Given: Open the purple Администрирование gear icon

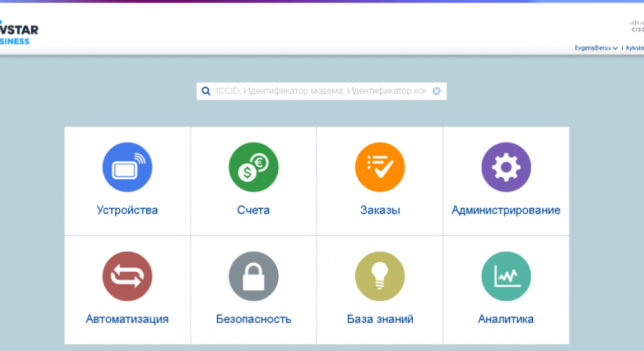Looking at the screenshot, I should pyautogui.click(x=506, y=167).
